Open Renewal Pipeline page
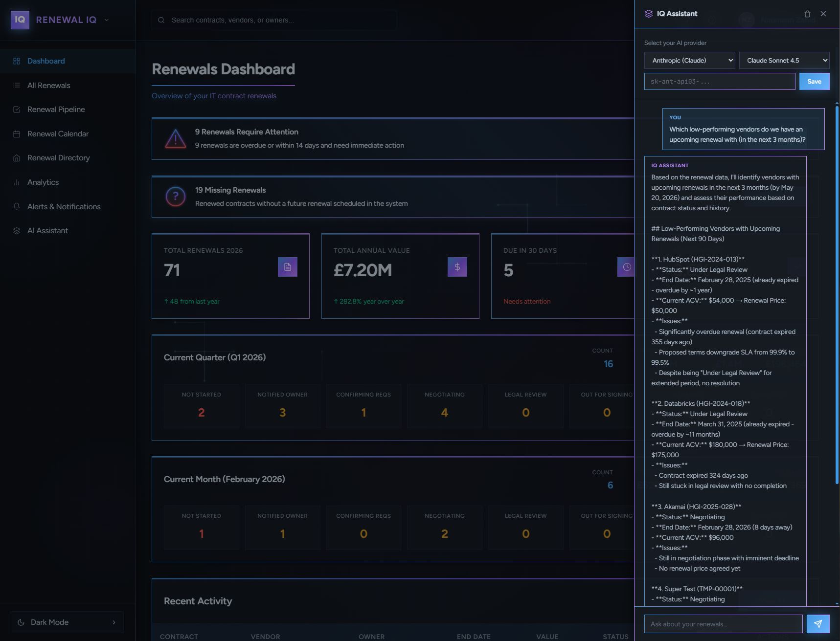Image resolution: width=840 pixels, height=641 pixels. click(68, 110)
